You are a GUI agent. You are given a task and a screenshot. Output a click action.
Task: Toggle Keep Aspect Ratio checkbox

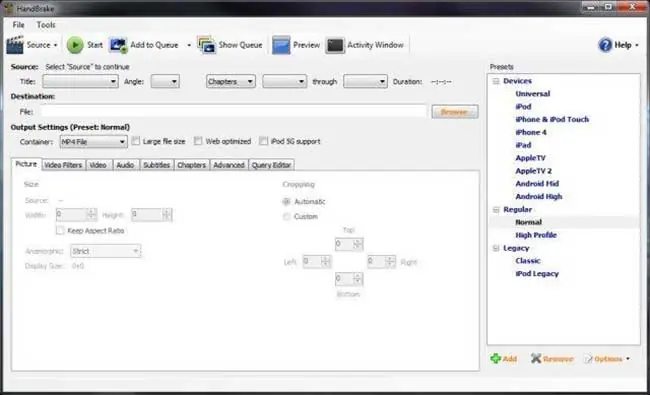point(60,230)
